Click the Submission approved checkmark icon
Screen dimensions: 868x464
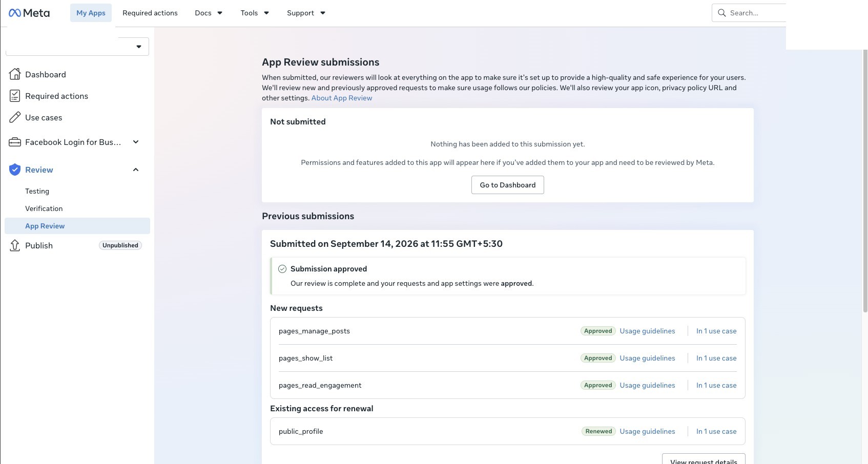(x=282, y=269)
